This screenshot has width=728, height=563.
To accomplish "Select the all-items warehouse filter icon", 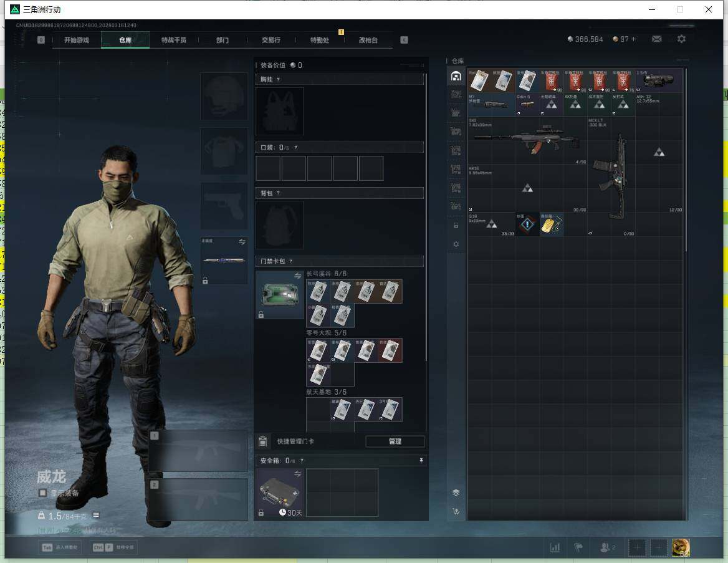I will pos(456,76).
